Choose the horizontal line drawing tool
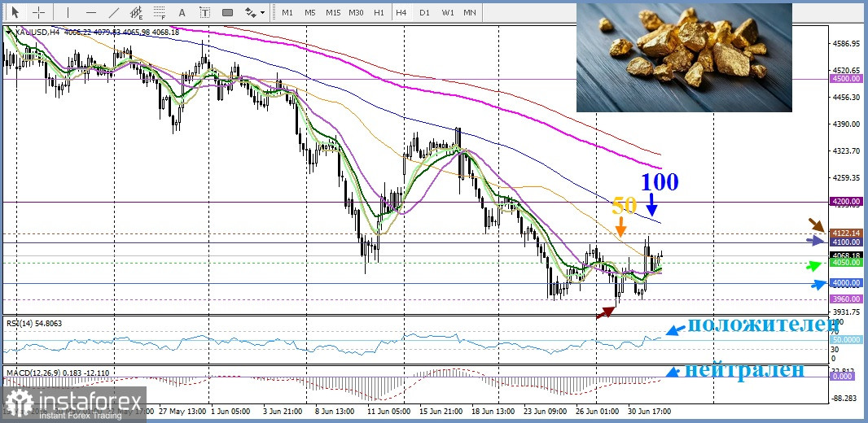The height and width of the screenshot is (423, 868). click(91, 12)
